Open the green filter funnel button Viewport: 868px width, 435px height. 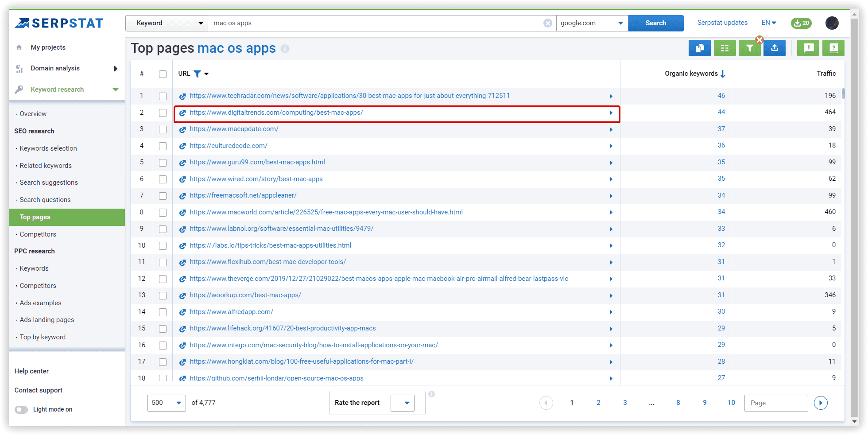point(749,48)
